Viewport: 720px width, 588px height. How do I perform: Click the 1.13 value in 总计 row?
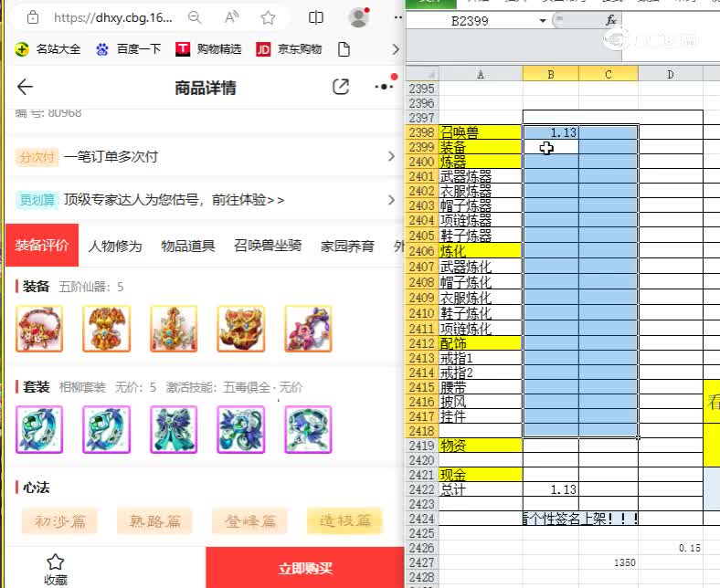coord(563,489)
